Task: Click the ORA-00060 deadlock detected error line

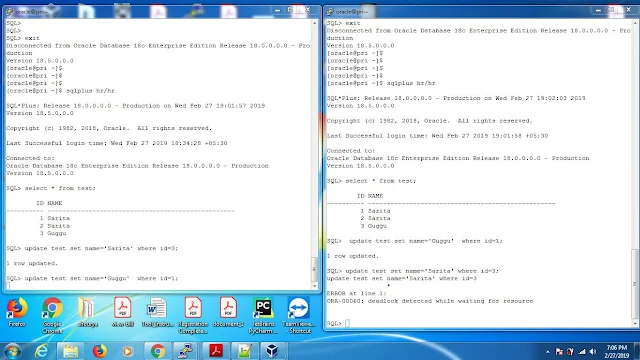Action: coord(430,301)
